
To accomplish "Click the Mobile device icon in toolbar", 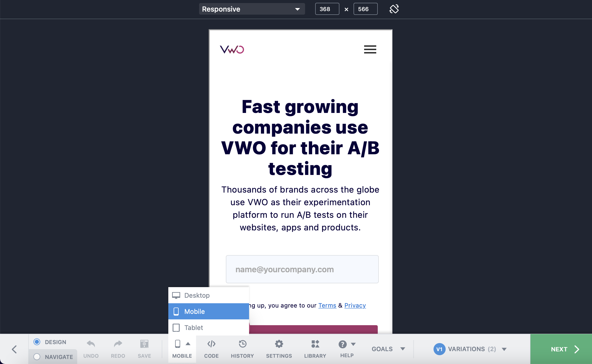I will coord(178,344).
